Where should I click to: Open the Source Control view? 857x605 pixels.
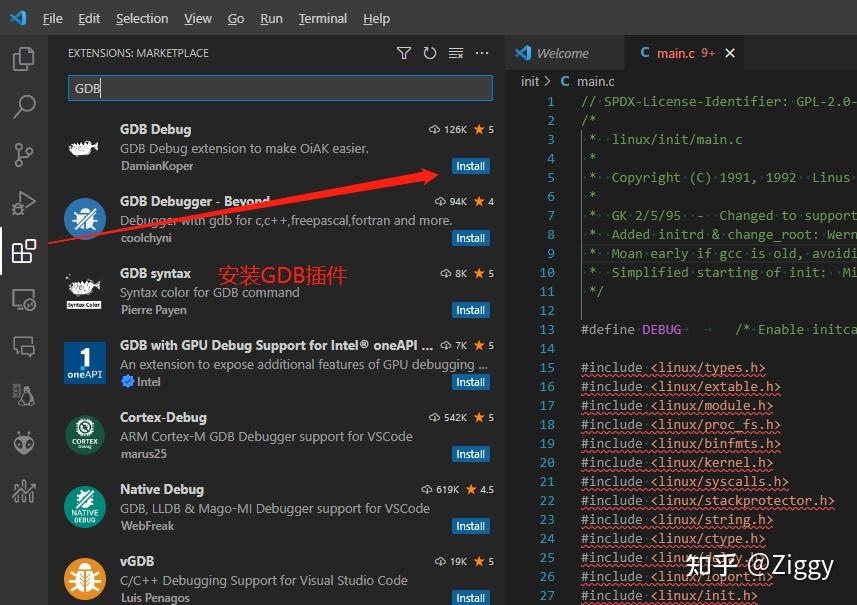pos(24,155)
